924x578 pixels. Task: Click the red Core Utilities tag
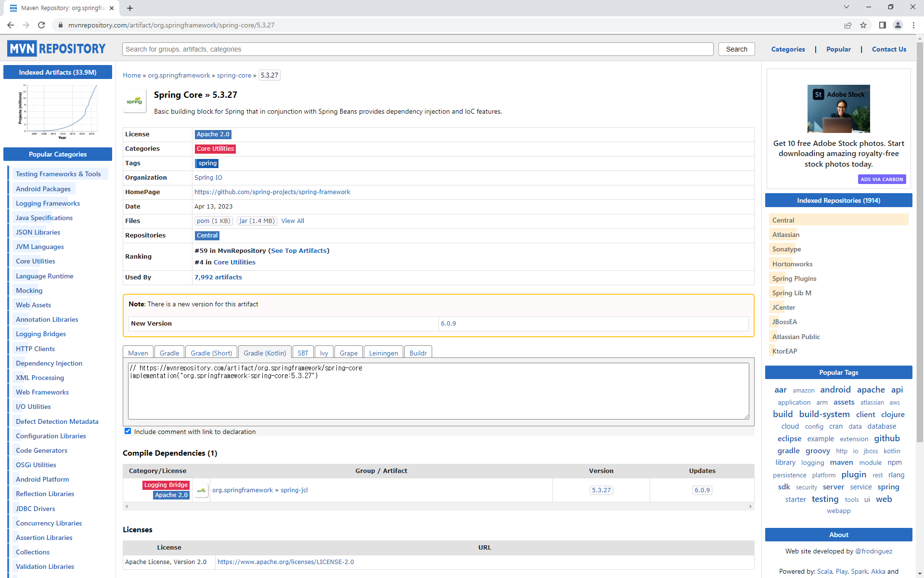pos(215,149)
